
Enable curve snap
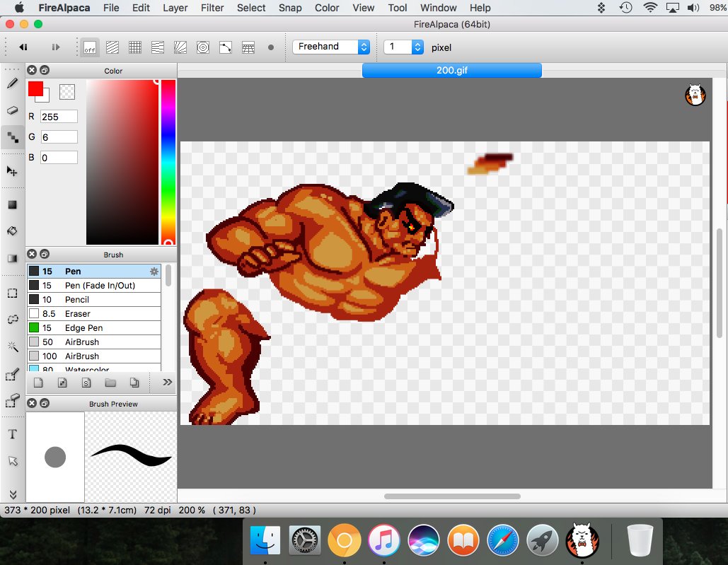(x=226, y=47)
